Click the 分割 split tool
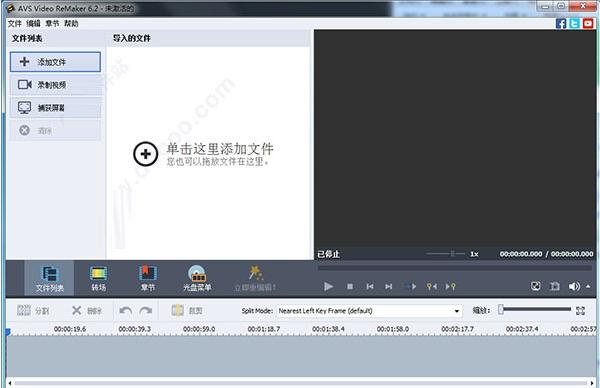The image size is (600, 388). click(x=33, y=310)
